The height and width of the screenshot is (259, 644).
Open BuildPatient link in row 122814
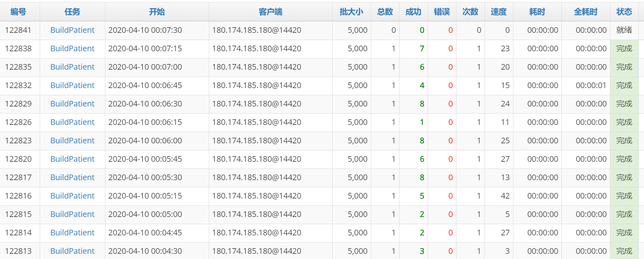(x=73, y=233)
